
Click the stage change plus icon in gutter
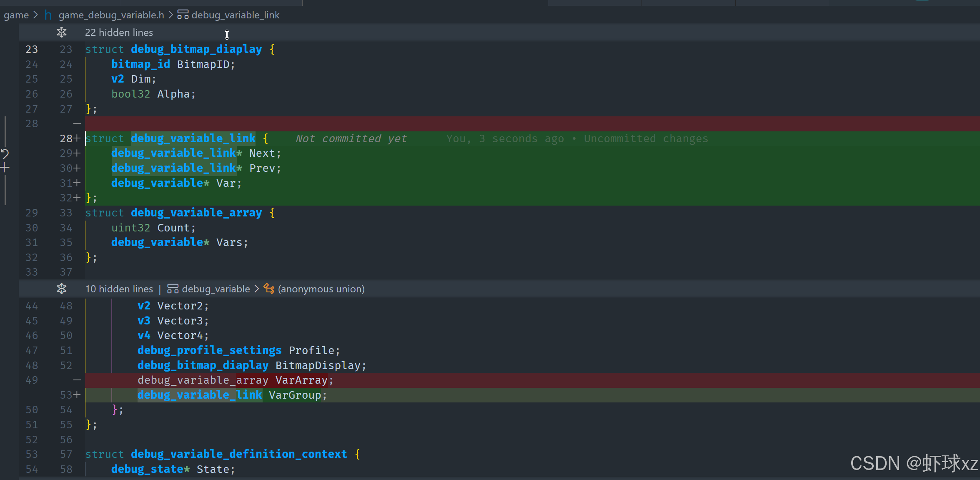point(5,168)
